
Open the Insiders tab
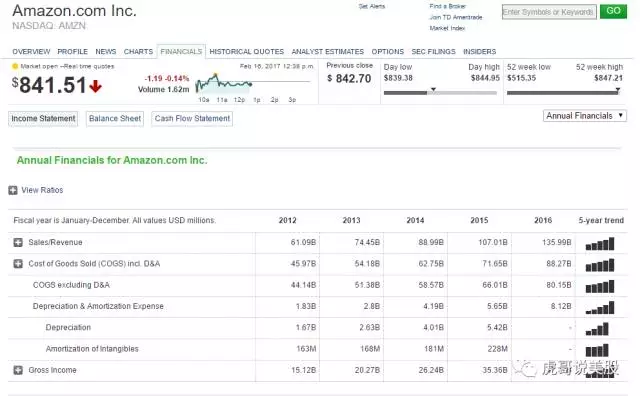coord(479,52)
